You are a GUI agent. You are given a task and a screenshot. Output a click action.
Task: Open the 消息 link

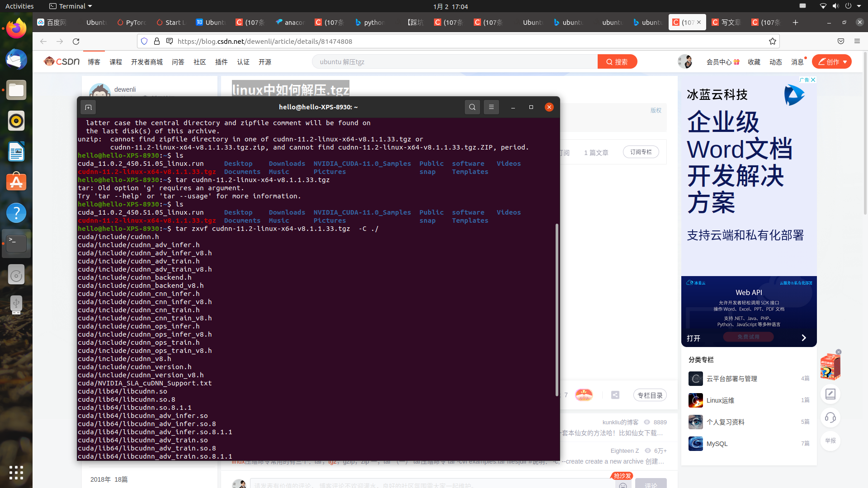pyautogui.click(x=797, y=62)
